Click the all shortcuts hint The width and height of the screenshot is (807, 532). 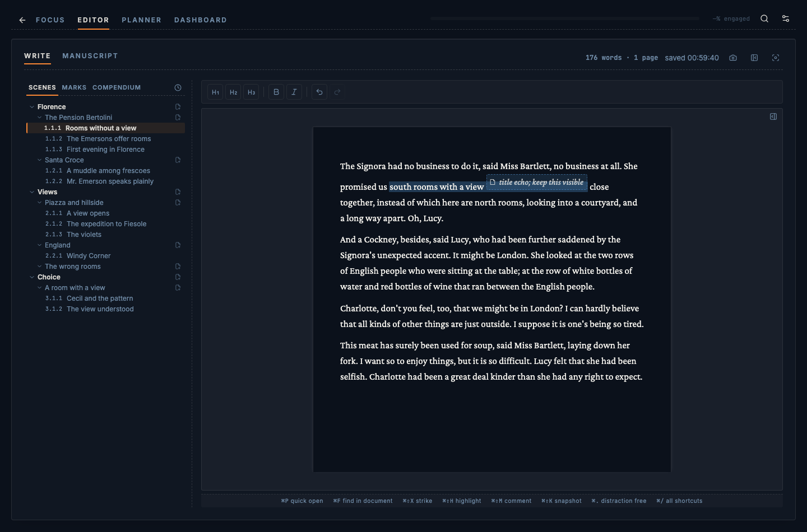point(679,501)
